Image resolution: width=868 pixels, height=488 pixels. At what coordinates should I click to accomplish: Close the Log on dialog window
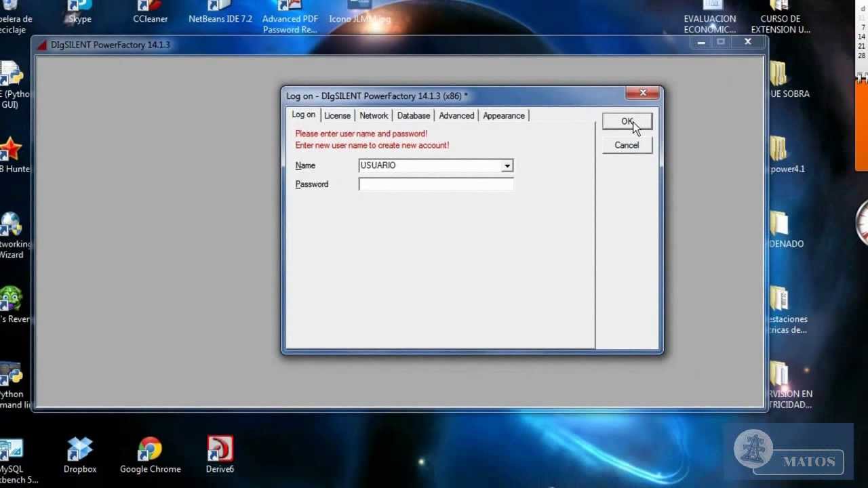pyautogui.click(x=643, y=93)
